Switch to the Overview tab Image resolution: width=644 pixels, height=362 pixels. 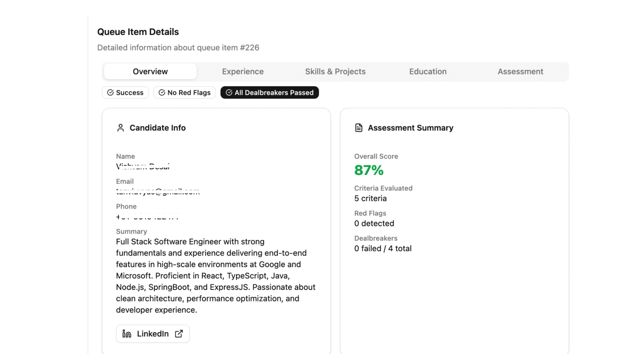(x=150, y=72)
